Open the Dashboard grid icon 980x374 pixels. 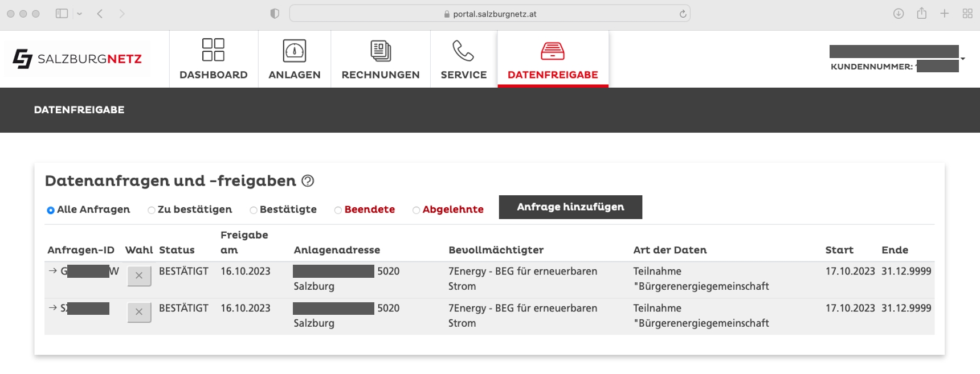point(213,50)
